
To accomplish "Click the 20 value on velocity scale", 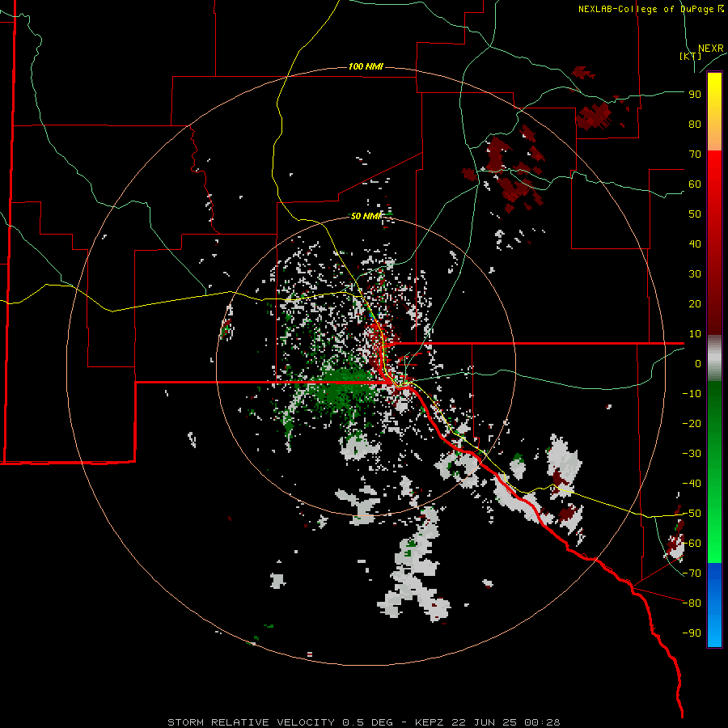I will point(695,304).
